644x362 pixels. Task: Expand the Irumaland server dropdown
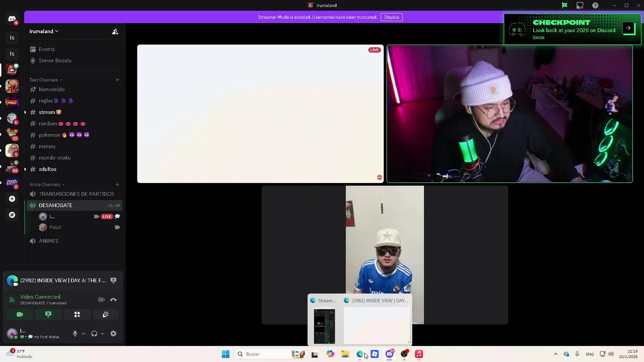tap(44, 31)
